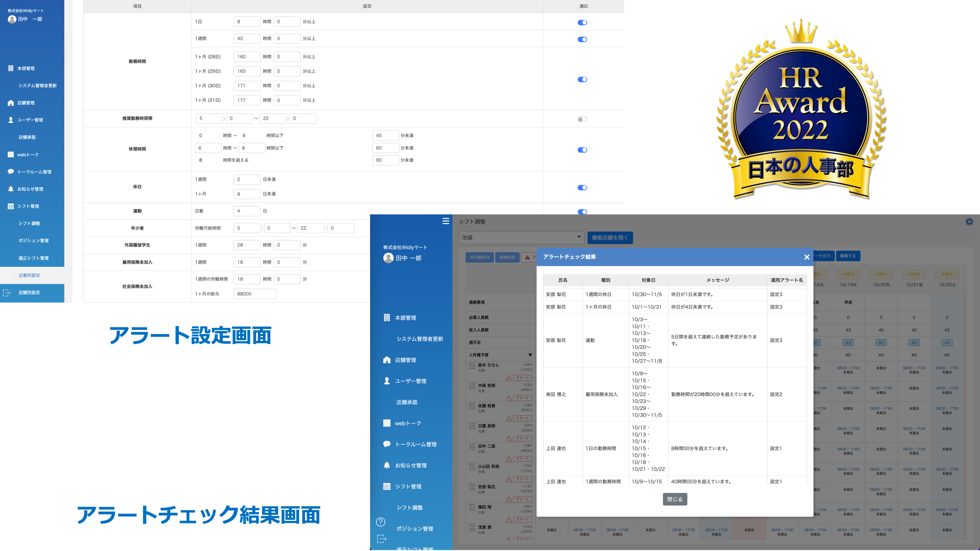The width and height of the screenshot is (980, 551).
Task: Click the hamburger menu icon
Action: pyautogui.click(x=446, y=221)
